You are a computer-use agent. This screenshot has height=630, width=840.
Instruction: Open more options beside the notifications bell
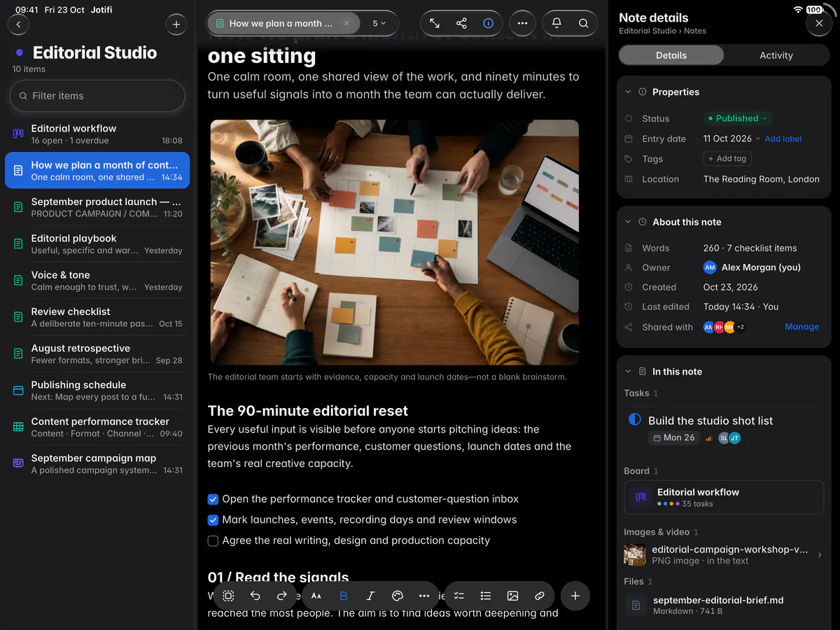[x=522, y=23]
